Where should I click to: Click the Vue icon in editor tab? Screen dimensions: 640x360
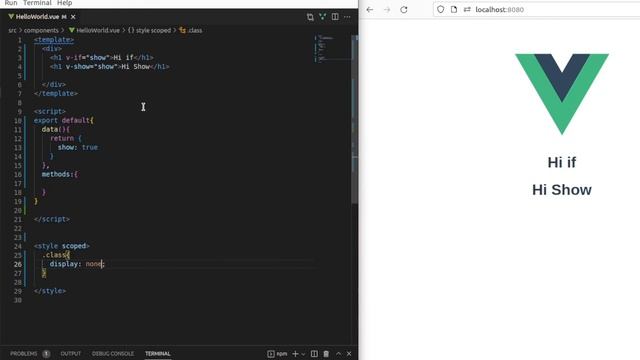[11, 17]
